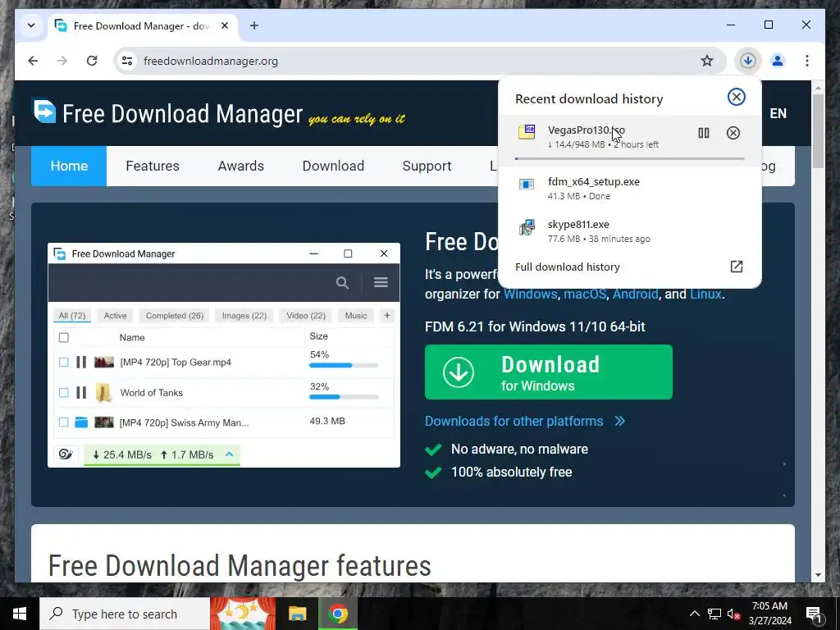Open Downloads for other platforms link

(x=525, y=421)
